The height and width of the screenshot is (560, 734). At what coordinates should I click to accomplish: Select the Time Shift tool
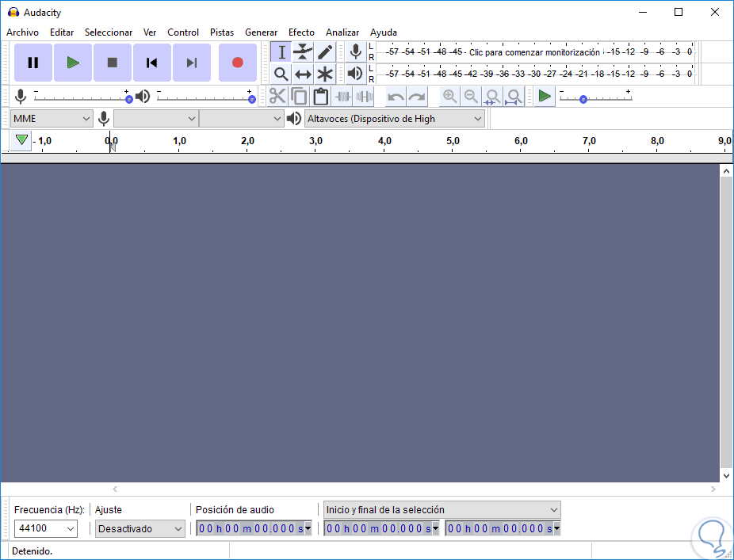[303, 74]
